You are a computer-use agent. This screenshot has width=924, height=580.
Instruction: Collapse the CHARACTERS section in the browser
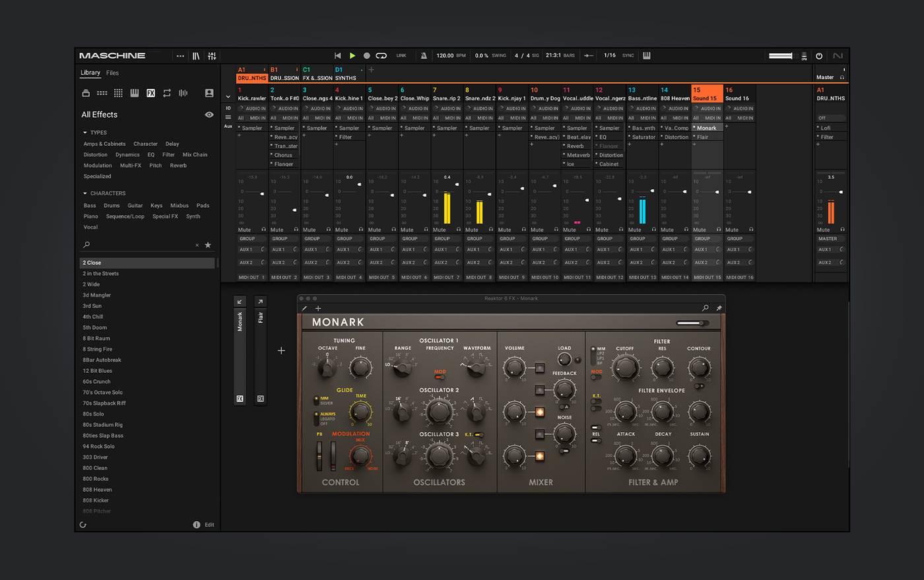pyautogui.click(x=85, y=193)
